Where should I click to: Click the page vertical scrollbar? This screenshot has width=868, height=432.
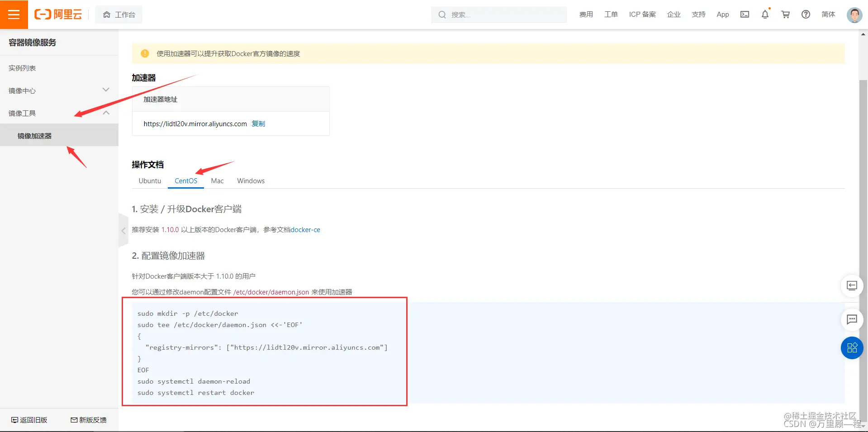point(863,251)
